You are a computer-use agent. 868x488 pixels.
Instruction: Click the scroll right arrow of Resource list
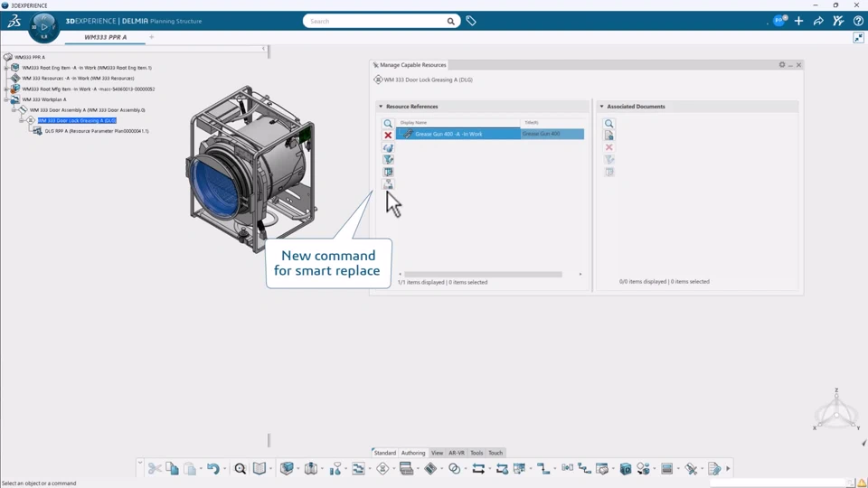580,275
